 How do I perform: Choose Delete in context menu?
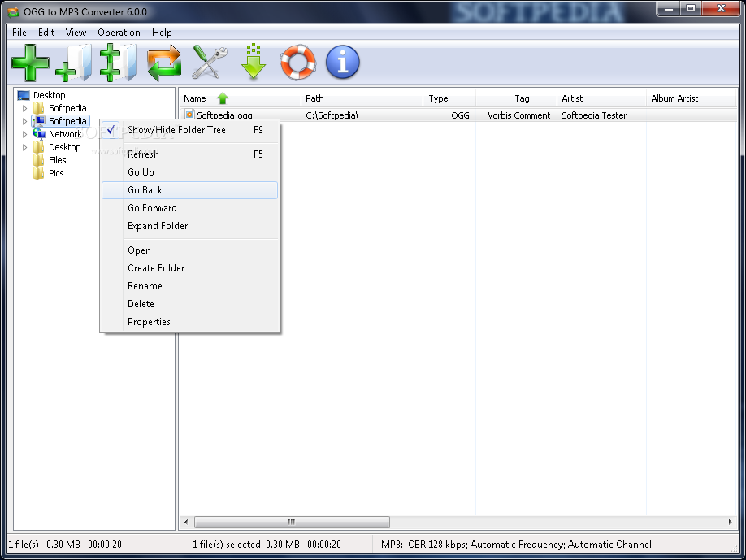point(189,304)
